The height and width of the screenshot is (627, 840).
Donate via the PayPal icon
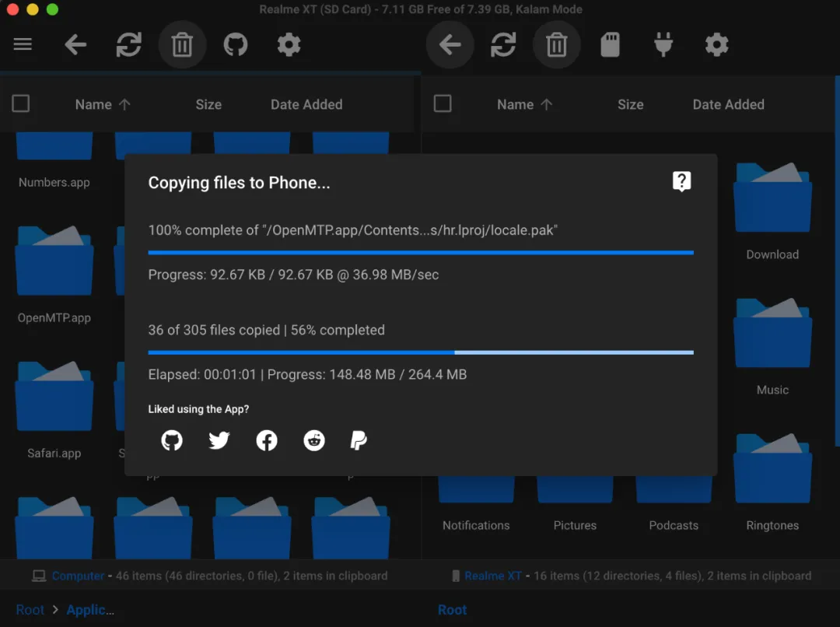[359, 440]
